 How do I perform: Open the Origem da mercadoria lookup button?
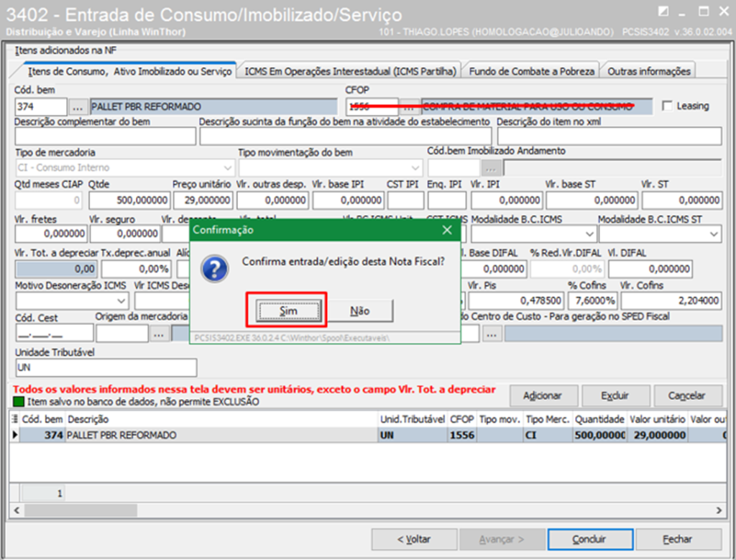160,333
